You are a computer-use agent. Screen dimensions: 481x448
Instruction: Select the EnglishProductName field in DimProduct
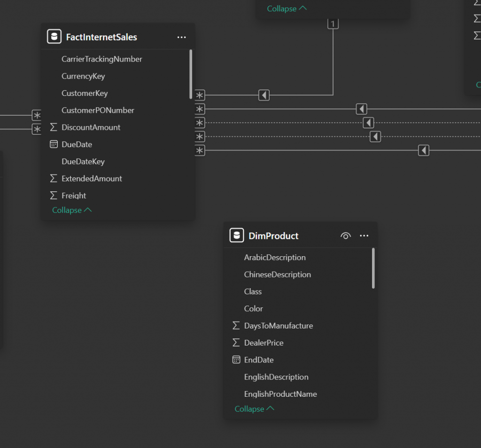(x=280, y=394)
